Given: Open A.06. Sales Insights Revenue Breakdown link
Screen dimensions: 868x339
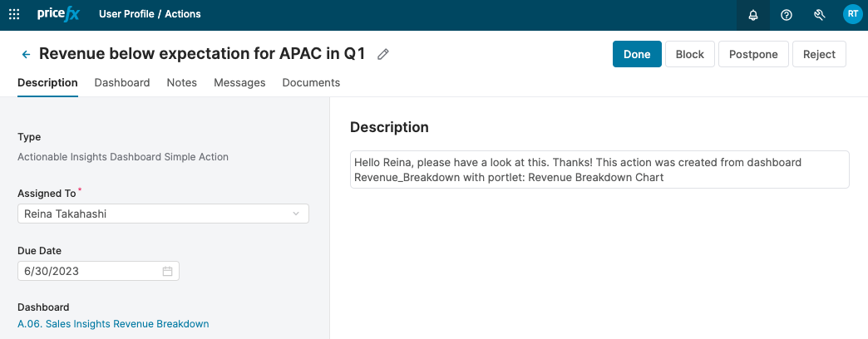Looking at the screenshot, I should coord(113,324).
